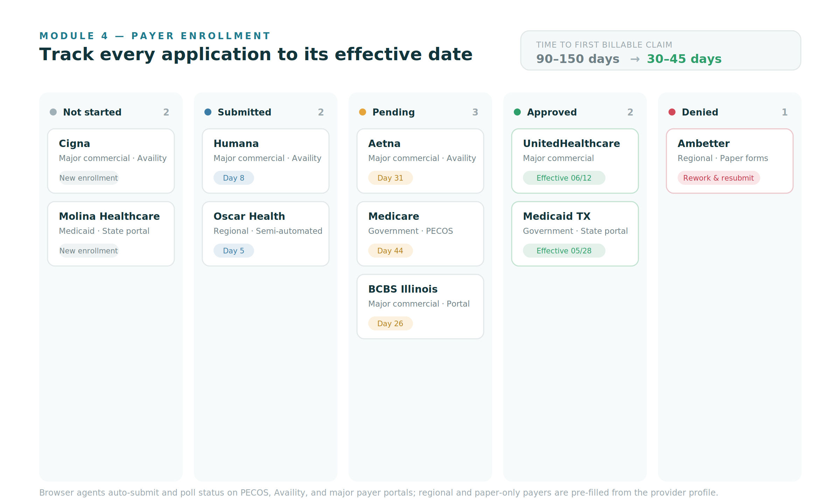Screen dimensions: 840x504
Task: Click the Effective 06/12 badge
Action: pos(564,178)
